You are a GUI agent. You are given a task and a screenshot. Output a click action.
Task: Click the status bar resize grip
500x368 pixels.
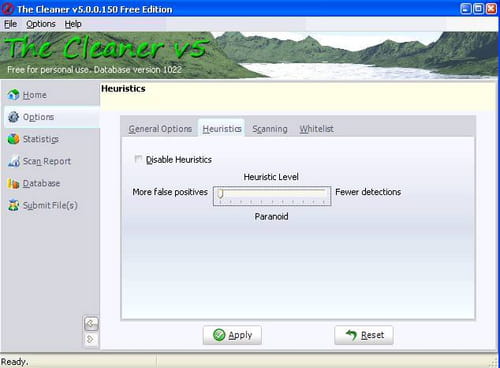[x=494, y=363]
